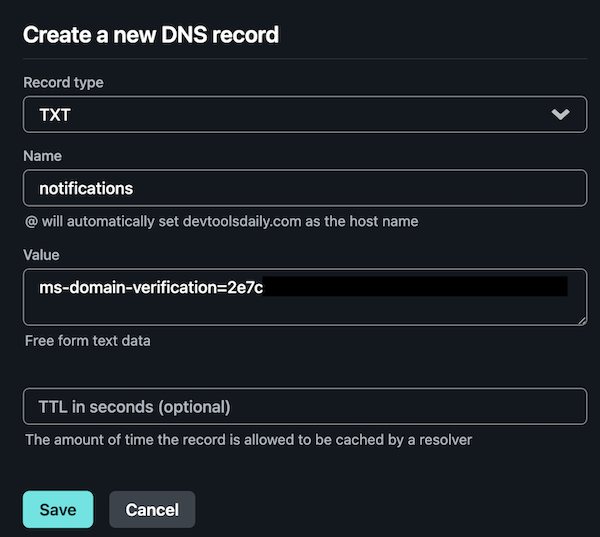Open the Record type dropdown
The width and height of the screenshot is (600, 537).
tap(304, 114)
